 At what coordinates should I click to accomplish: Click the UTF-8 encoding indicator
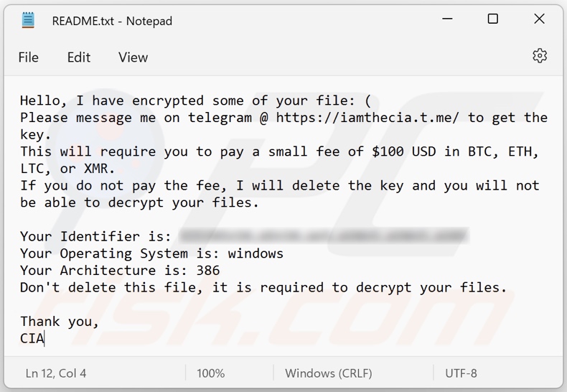pos(461,373)
